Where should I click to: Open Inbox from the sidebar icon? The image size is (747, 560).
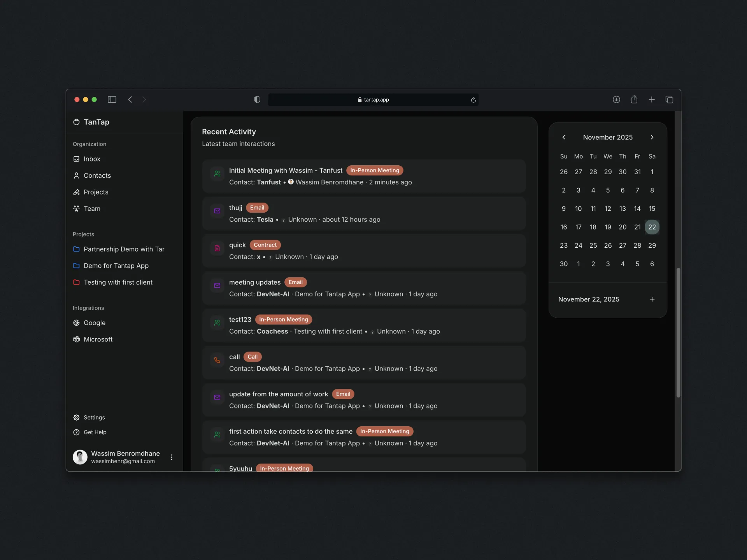[x=76, y=159]
